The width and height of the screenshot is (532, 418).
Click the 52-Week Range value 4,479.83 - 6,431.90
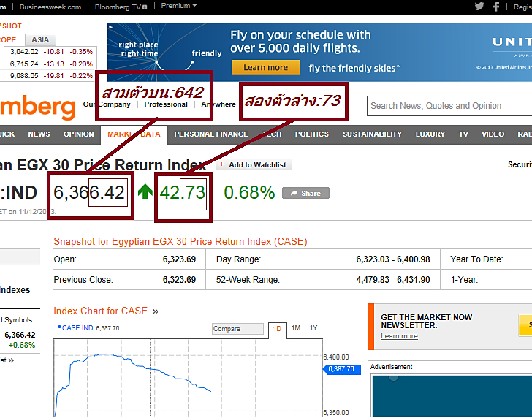tap(393, 280)
